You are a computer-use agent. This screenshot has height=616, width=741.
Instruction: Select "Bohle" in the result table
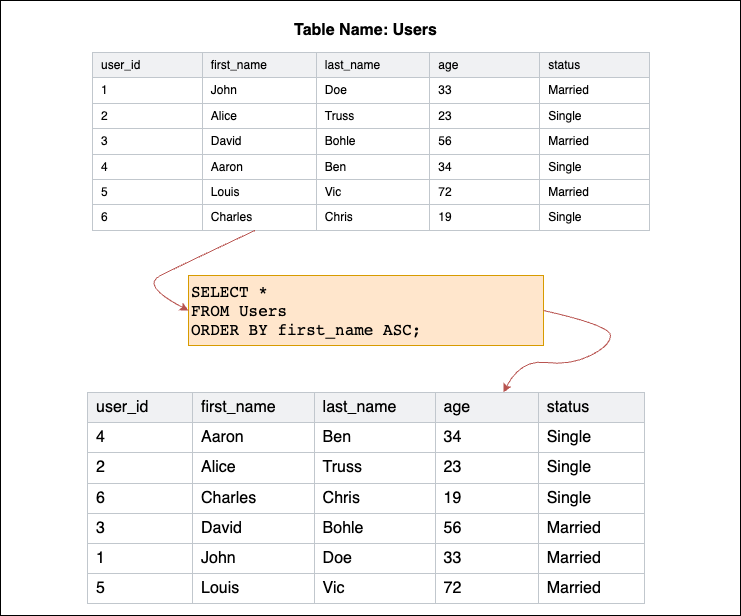click(343, 527)
